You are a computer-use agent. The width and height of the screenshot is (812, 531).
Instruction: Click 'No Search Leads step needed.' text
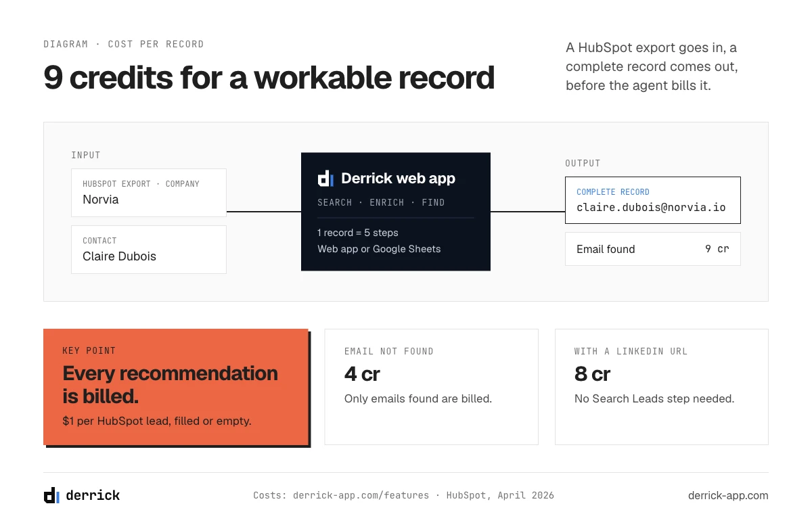654,398
